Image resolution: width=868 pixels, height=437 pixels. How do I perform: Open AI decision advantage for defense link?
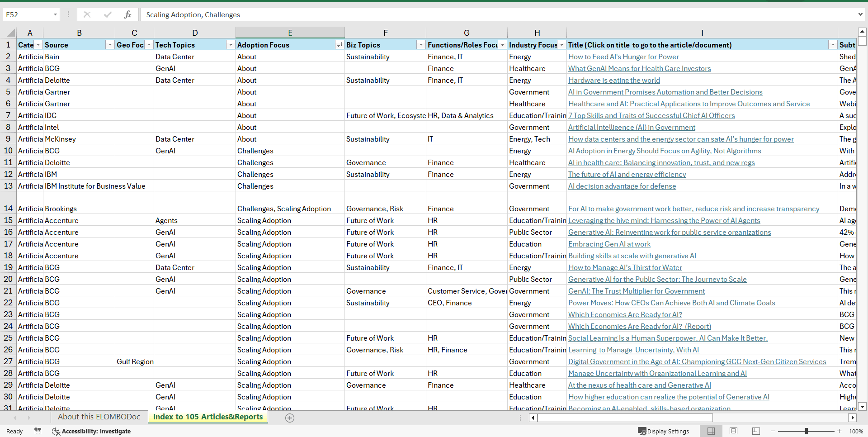pyautogui.click(x=622, y=186)
